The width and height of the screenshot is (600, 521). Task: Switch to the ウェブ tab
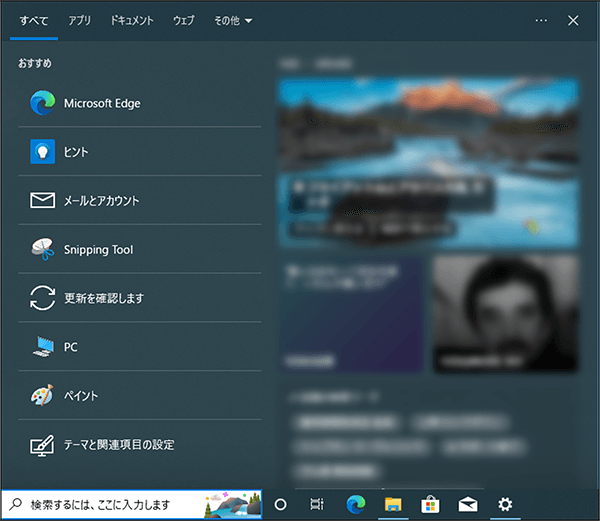[184, 20]
